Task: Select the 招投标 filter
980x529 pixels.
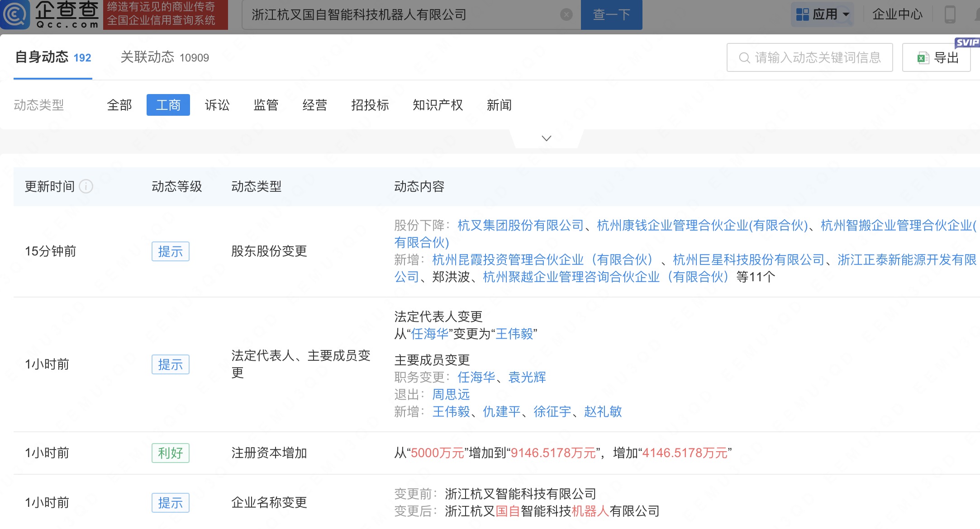Action: coord(370,105)
